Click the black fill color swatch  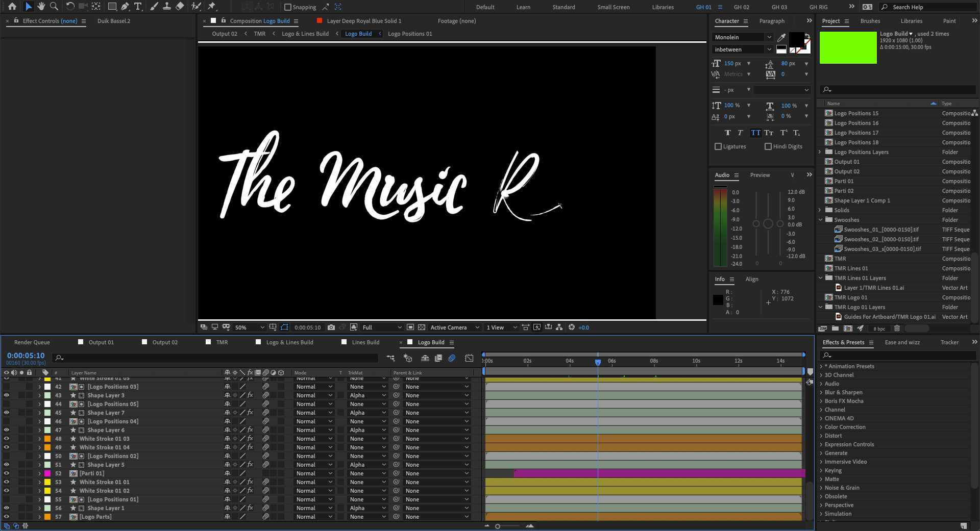pyautogui.click(x=796, y=39)
